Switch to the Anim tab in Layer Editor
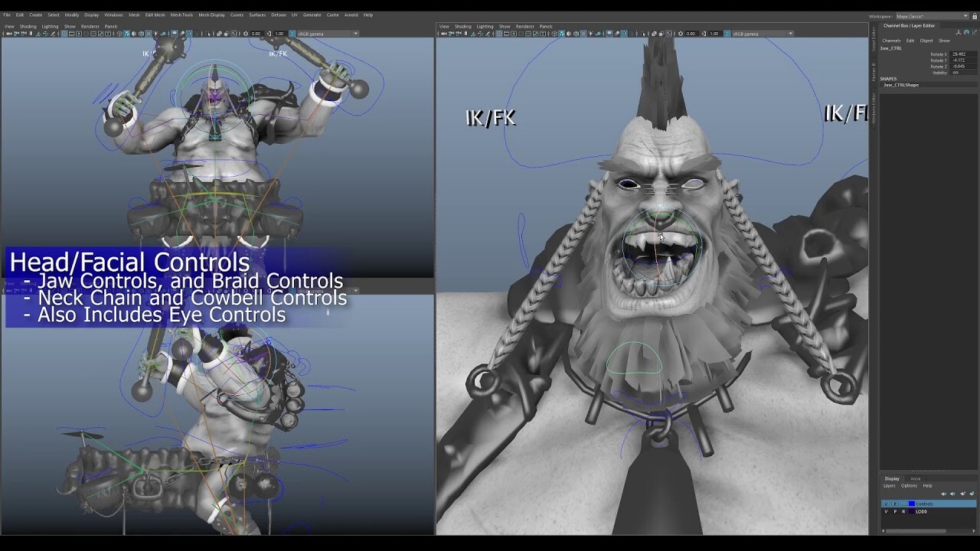980x551 pixels. tap(916, 479)
